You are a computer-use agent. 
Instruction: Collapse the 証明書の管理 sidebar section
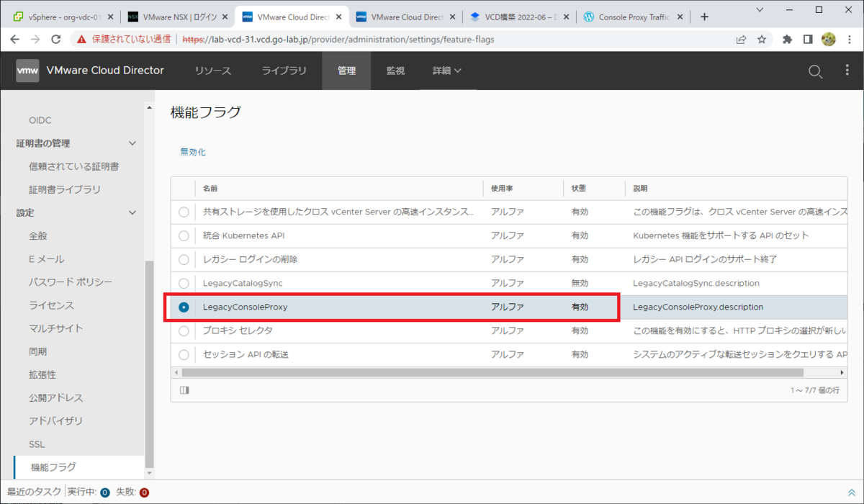(132, 143)
